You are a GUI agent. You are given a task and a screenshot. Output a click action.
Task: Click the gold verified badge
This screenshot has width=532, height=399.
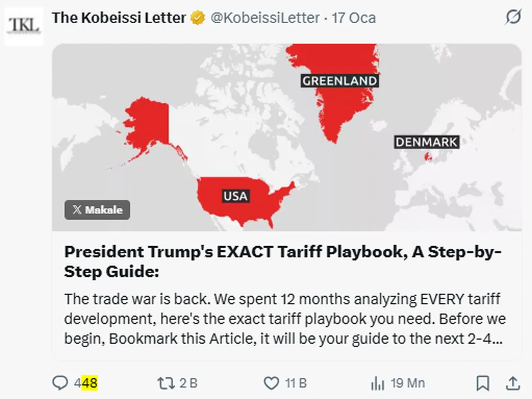pos(197,18)
